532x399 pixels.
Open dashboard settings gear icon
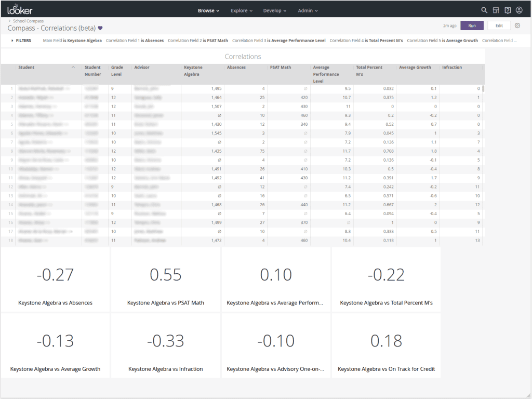[517, 25]
